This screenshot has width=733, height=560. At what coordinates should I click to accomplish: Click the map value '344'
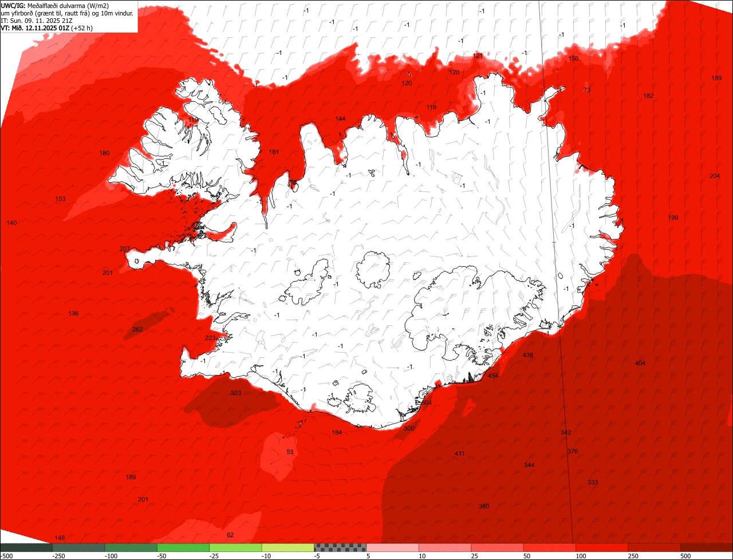coord(529,465)
